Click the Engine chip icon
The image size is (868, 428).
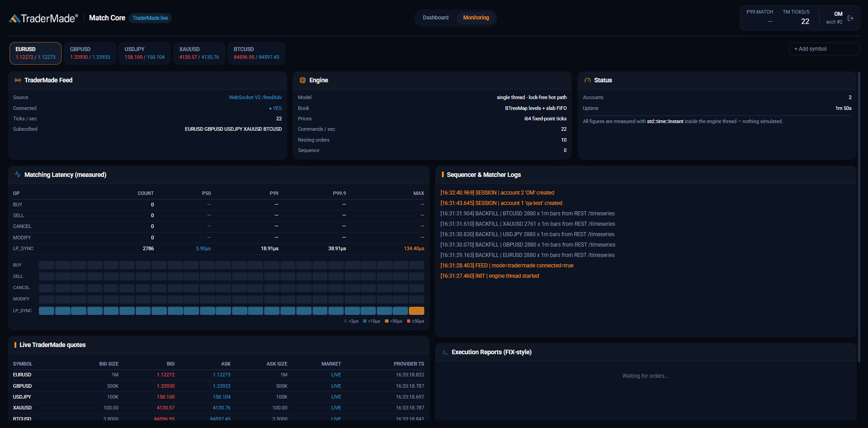point(303,80)
